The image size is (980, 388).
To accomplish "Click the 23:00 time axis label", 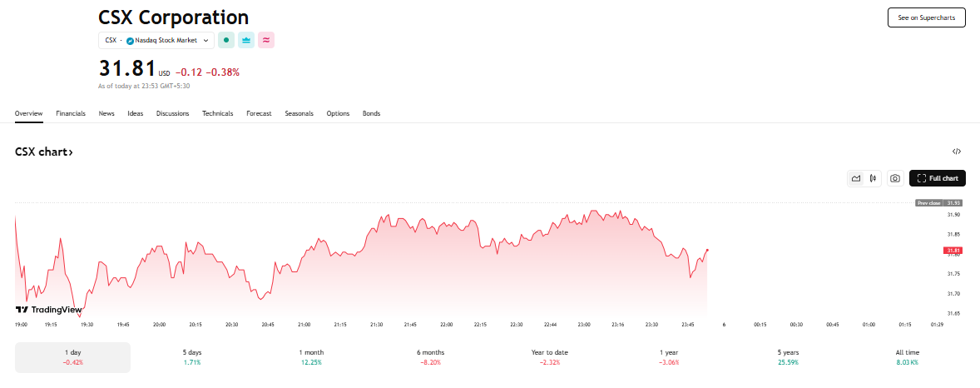I will (584, 325).
